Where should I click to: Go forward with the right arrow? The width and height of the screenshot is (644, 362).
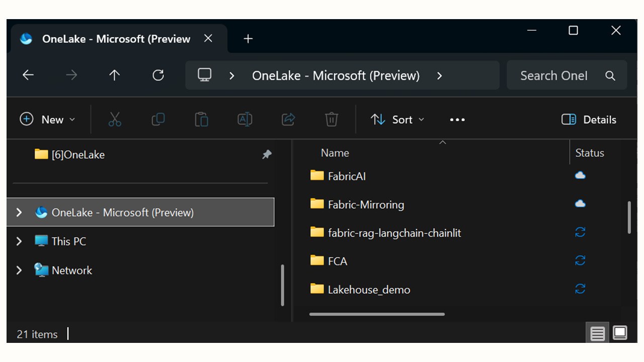(x=71, y=75)
